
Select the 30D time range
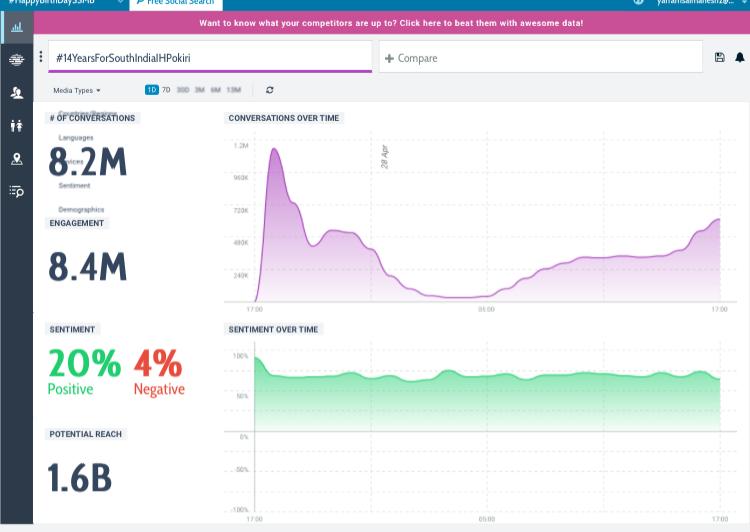(x=183, y=90)
